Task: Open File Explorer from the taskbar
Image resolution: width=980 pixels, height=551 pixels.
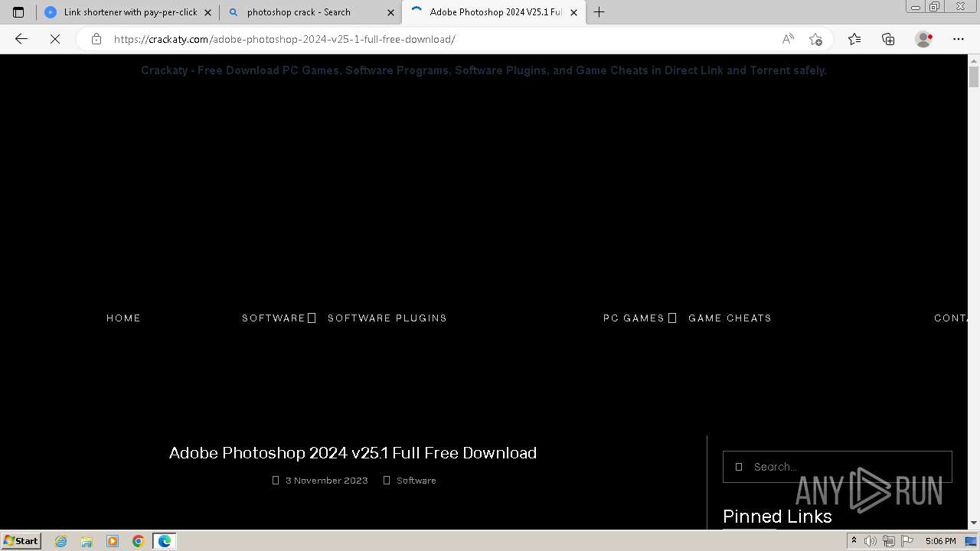Action: click(87, 541)
